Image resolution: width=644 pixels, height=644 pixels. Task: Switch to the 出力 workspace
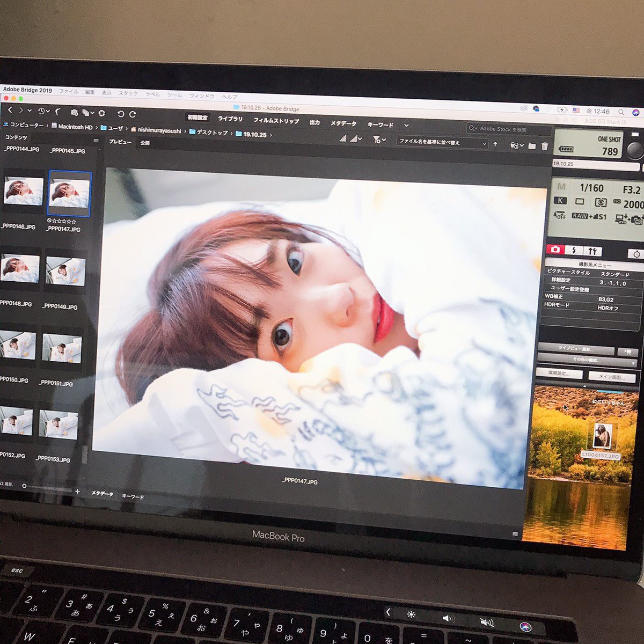tap(314, 122)
